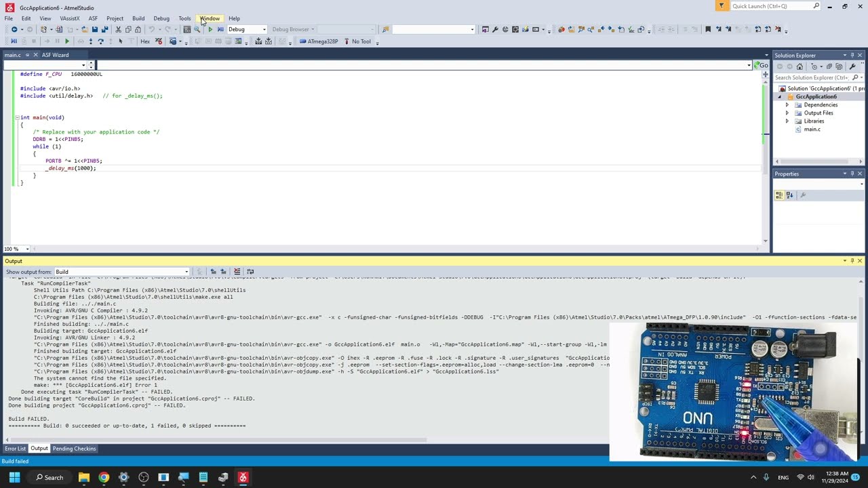This screenshot has height=488, width=868.
Task: Switch to the Error List tab
Action: coord(15,449)
